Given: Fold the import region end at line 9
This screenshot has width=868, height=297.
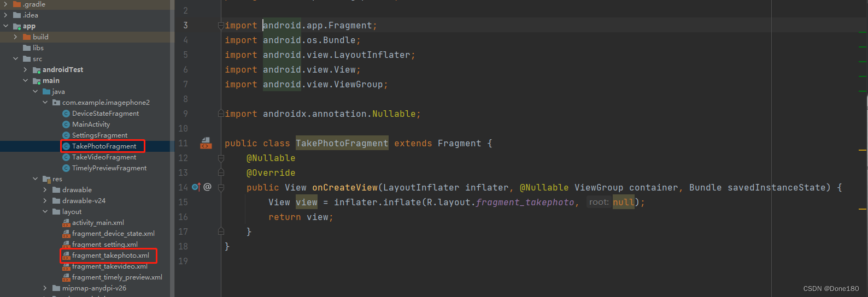Looking at the screenshot, I should pos(221,114).
